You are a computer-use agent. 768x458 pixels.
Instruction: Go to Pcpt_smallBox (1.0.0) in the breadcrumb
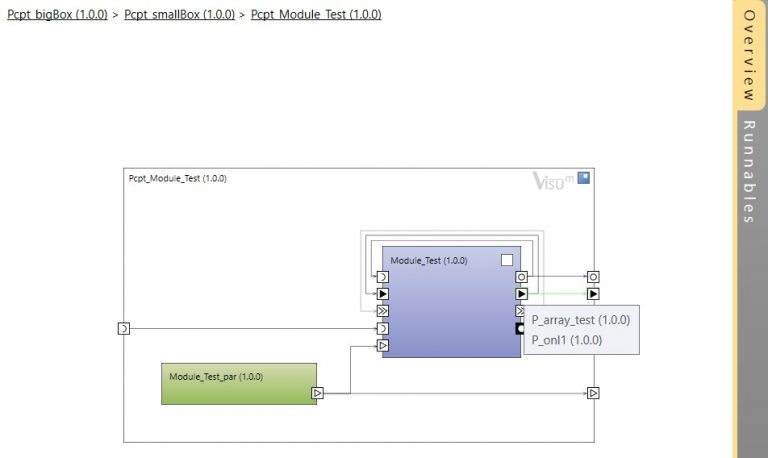[179, 15]
